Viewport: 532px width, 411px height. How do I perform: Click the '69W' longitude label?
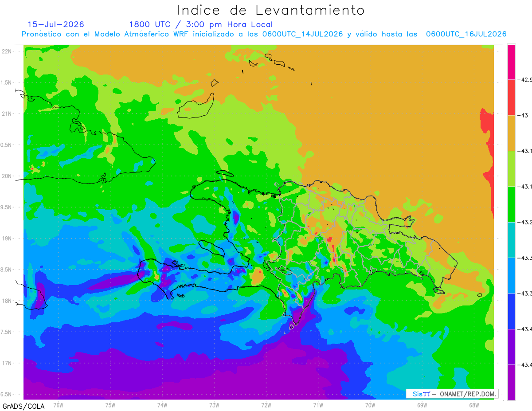(422, 405)
